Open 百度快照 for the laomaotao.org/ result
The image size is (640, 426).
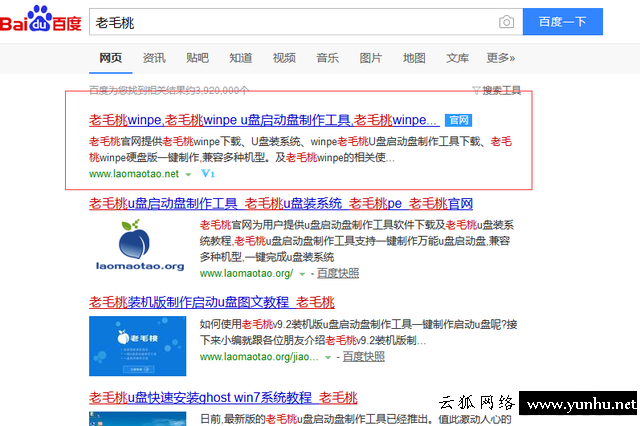[338, 273]
